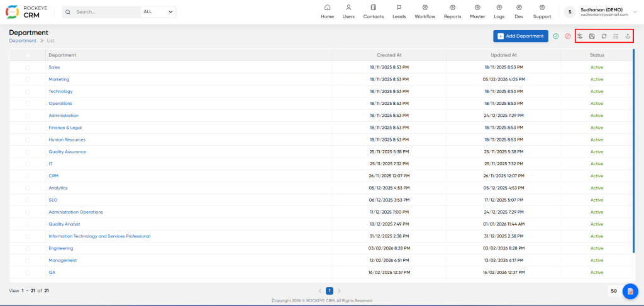The height and width of the screenshot is (306, 644).
Task: Check the Sales row checkbox
Action: coord(28,67)
